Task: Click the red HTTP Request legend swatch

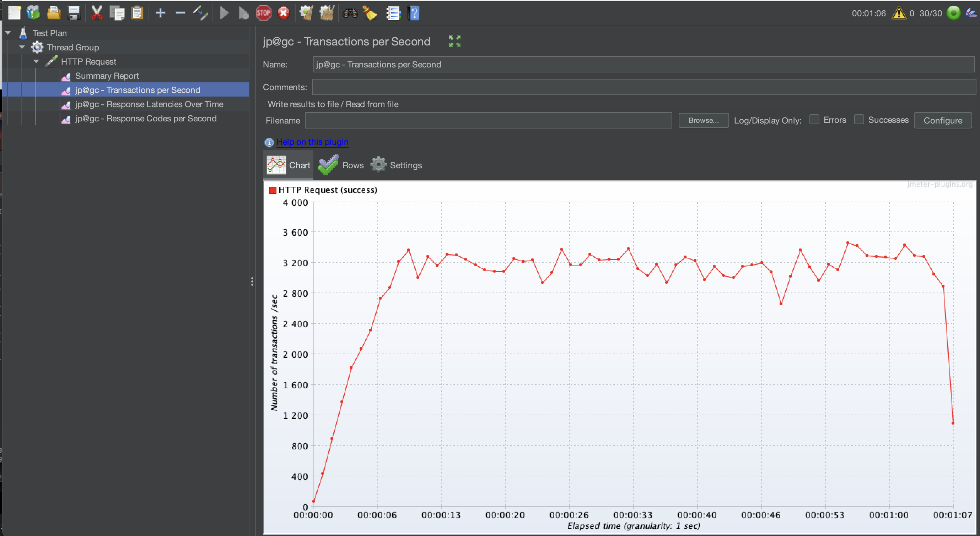Action: point(273,190)
